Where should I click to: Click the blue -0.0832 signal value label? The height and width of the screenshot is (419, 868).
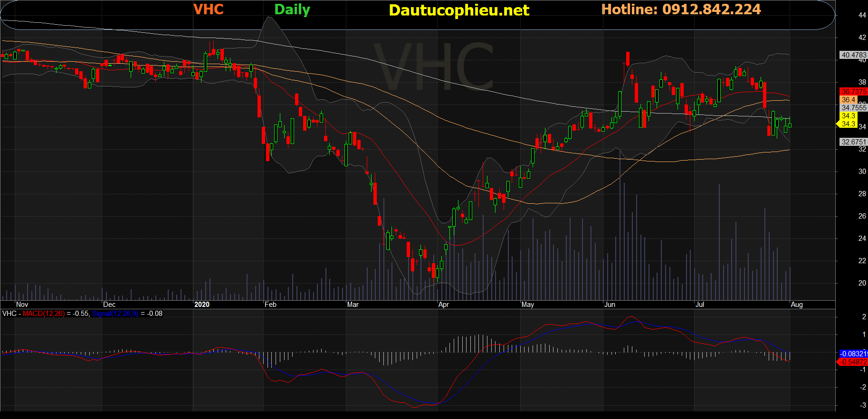click(x=853, y=354)
